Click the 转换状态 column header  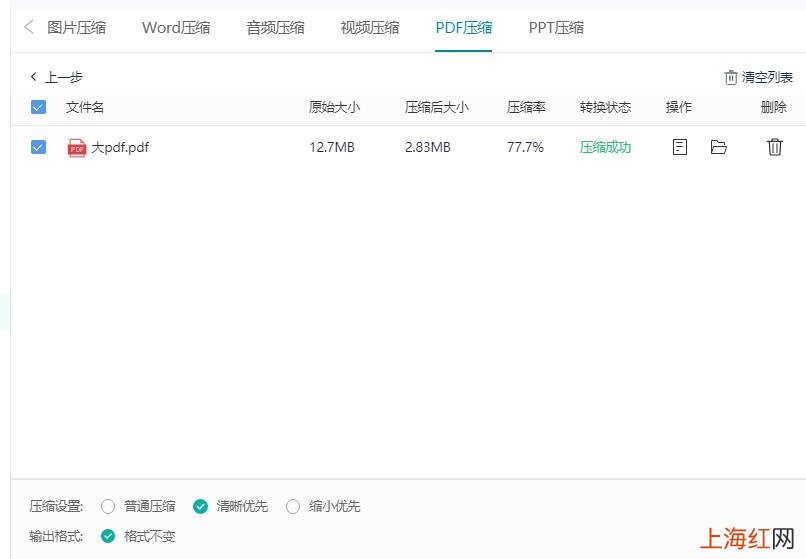(606, 107)
